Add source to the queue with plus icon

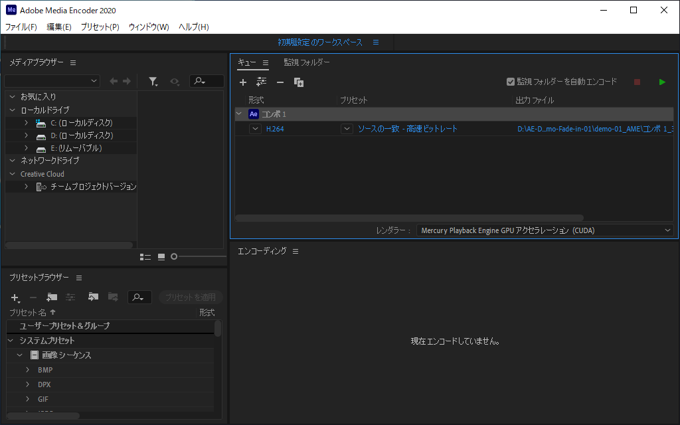click(x=243, y=82)
